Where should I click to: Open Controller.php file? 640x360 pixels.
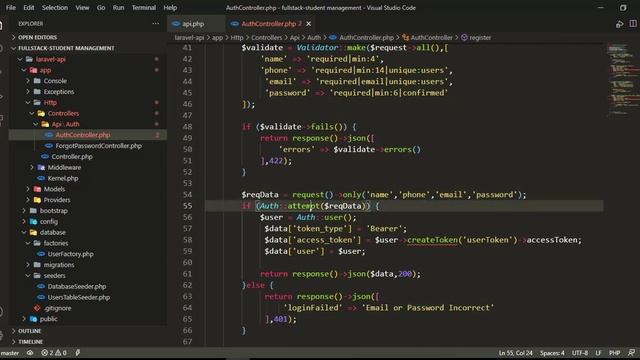point(72,157)
